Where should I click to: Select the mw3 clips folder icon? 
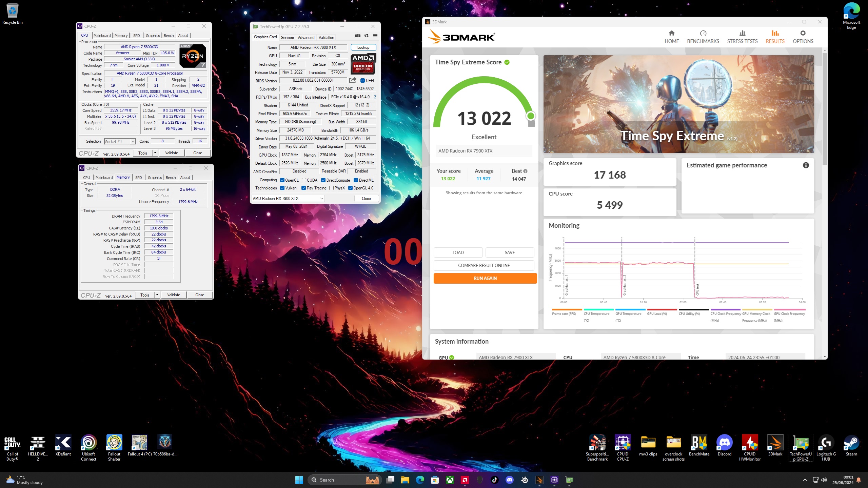(x=648, y=445)
